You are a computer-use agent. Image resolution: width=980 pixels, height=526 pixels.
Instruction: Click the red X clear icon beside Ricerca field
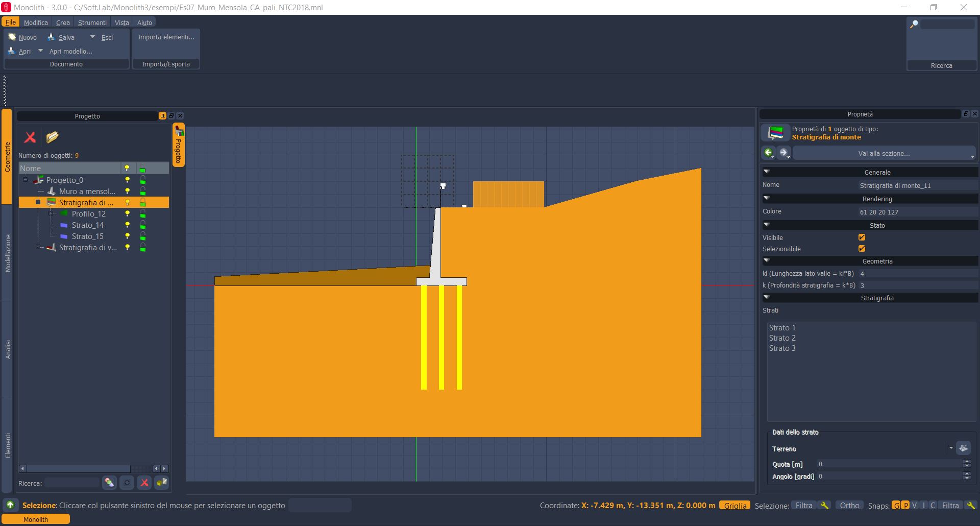pos(144,483)
